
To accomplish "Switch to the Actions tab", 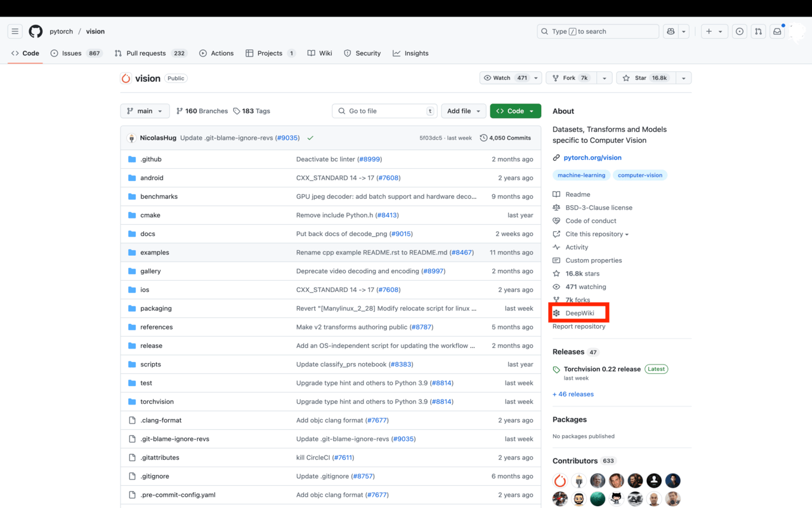I will tap(216, 53).
